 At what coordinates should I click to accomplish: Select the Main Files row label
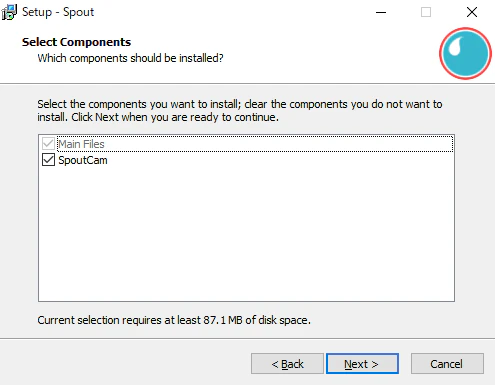point(81,144)
